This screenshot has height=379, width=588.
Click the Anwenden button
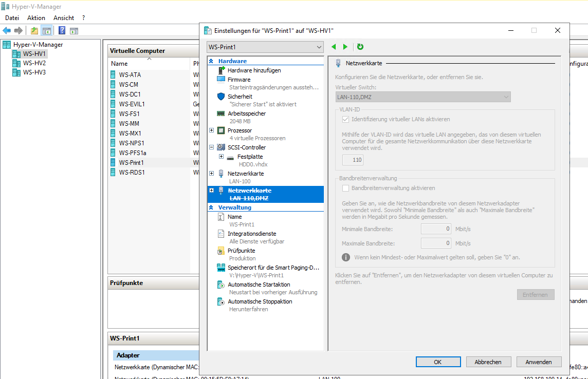[539, 362]
